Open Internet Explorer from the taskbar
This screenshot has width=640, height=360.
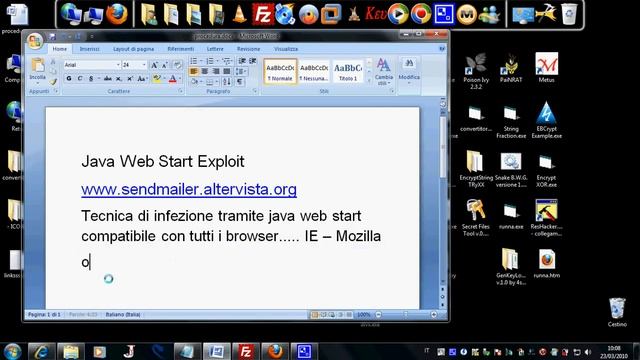click(41, 351)
